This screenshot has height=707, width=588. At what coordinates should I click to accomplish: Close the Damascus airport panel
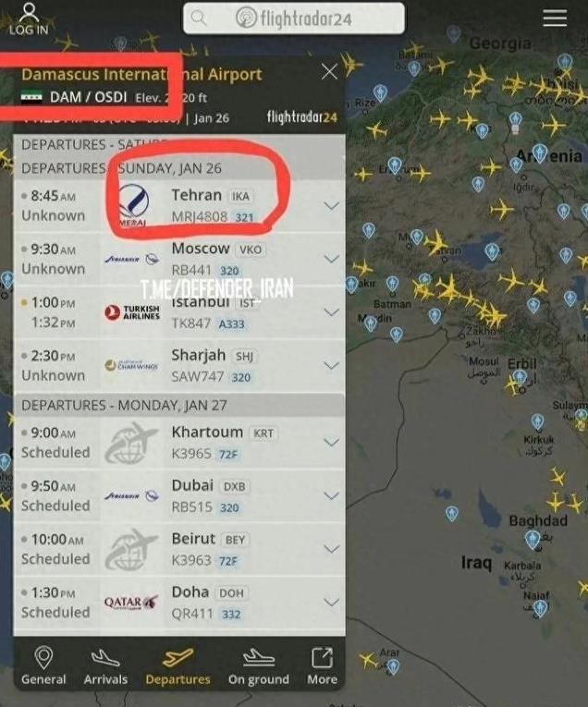329,71
